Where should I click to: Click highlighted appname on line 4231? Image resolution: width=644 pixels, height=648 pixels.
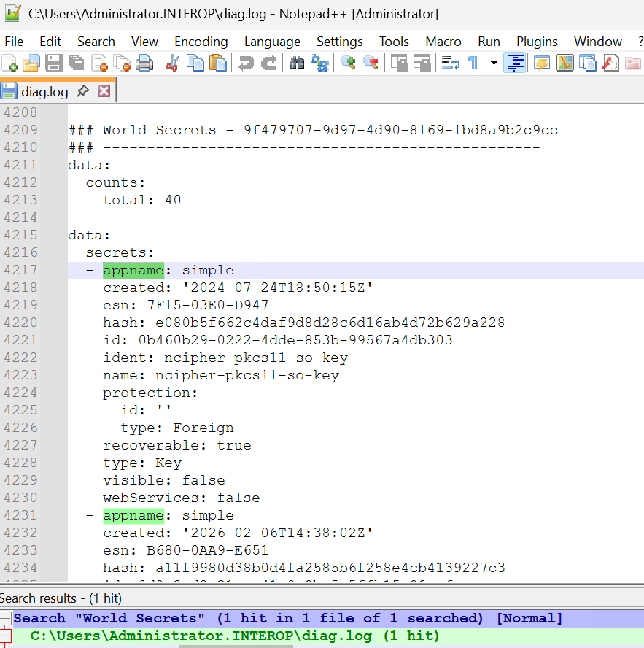(x=133, y=515)
